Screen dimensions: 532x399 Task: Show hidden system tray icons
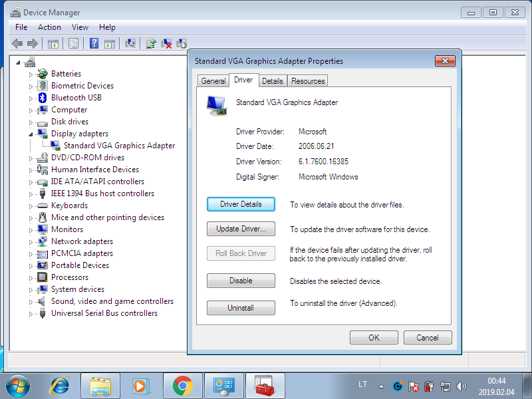click(x=381, y=386)
